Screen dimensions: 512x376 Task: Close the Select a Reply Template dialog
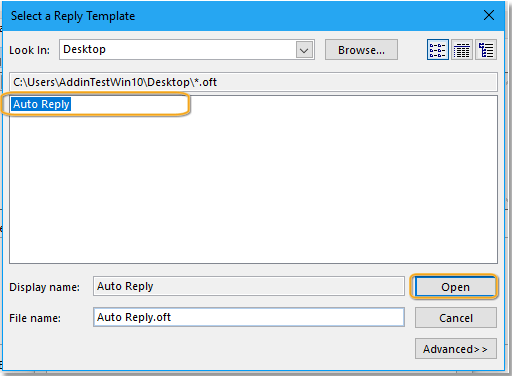(x=489, y=15)
